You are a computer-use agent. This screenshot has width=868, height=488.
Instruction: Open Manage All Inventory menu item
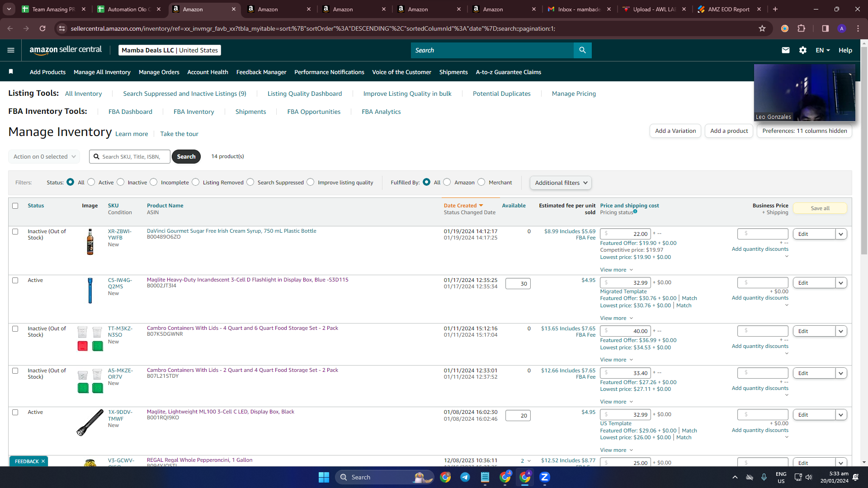[x=102, y=72]
